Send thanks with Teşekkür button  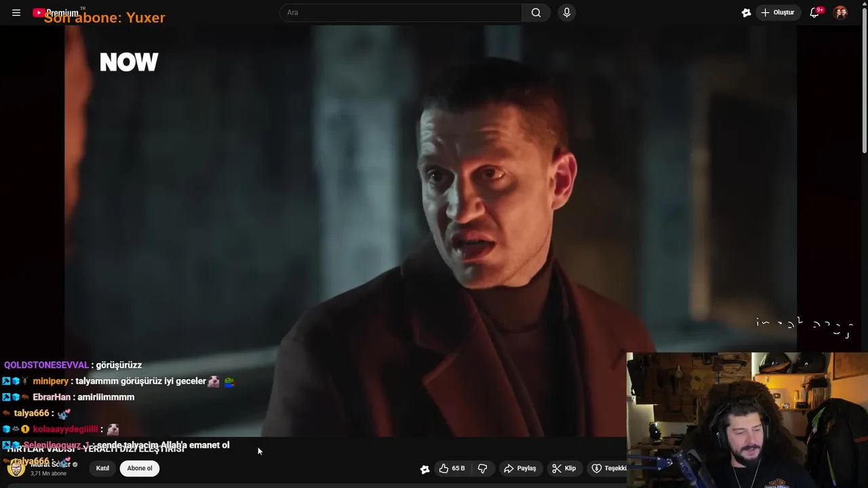click(x=606, y=468)
